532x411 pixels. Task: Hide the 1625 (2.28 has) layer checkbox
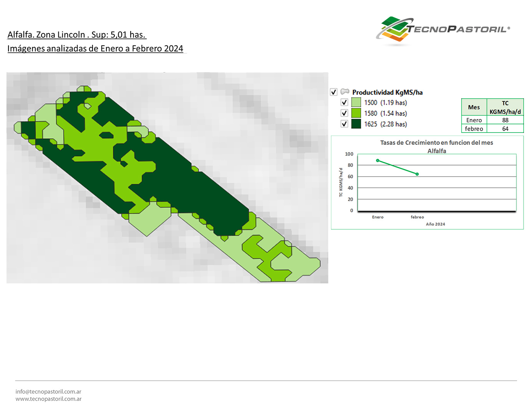coord(344,124)
